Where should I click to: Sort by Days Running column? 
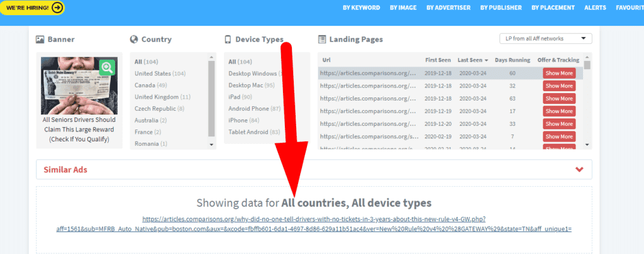(x=513, y=60)
